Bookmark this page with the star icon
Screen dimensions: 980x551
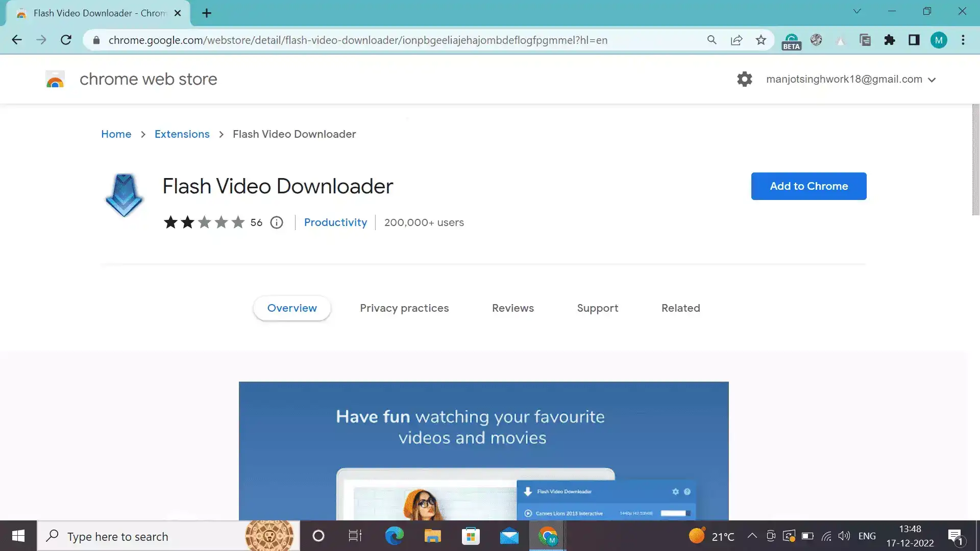click(x=761, y=40)
